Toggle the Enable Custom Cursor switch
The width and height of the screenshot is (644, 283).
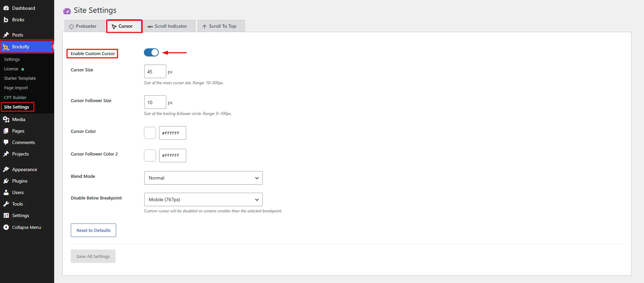[151, 52]
